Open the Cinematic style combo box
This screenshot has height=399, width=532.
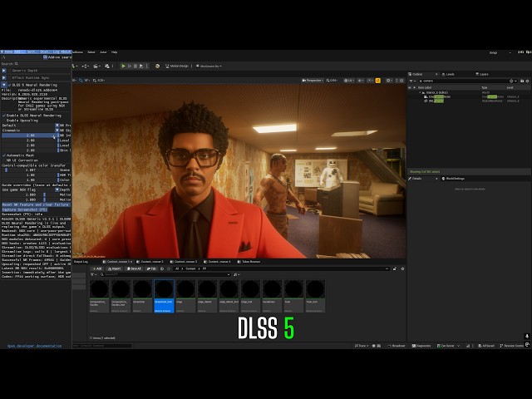[31, 131]
